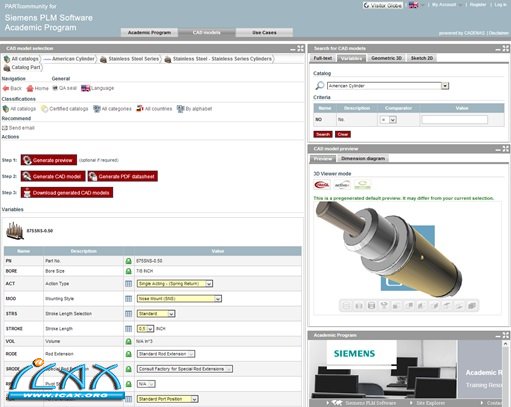Click the lock icon in Volume row
This screenshot has width=511, height=407.
128,341
